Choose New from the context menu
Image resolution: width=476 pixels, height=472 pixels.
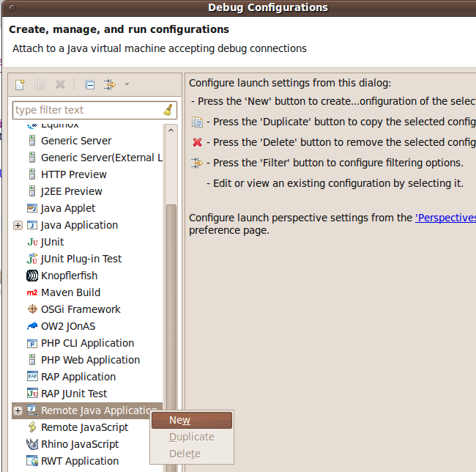[x=192, y=420]
